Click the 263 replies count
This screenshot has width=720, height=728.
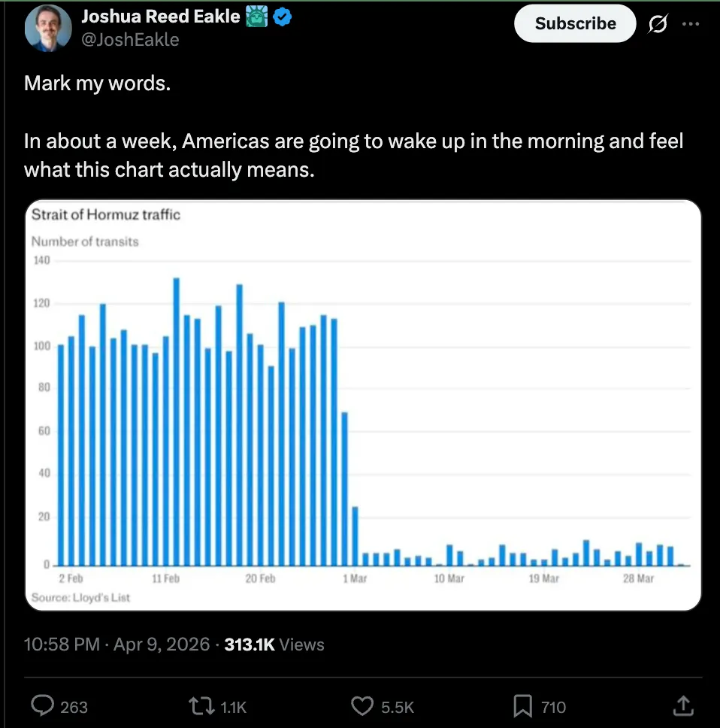74,707
